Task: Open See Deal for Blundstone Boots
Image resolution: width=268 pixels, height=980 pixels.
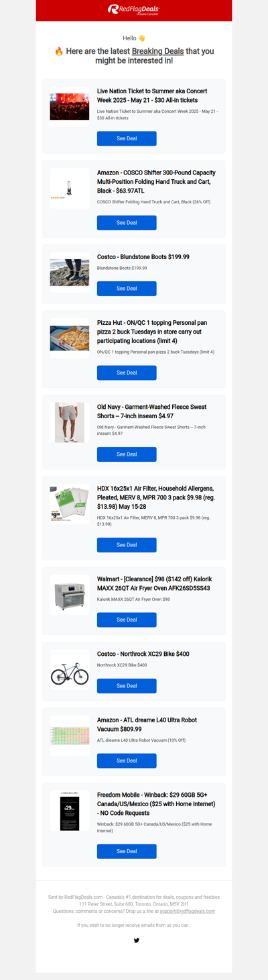Action: coord(127,289)
